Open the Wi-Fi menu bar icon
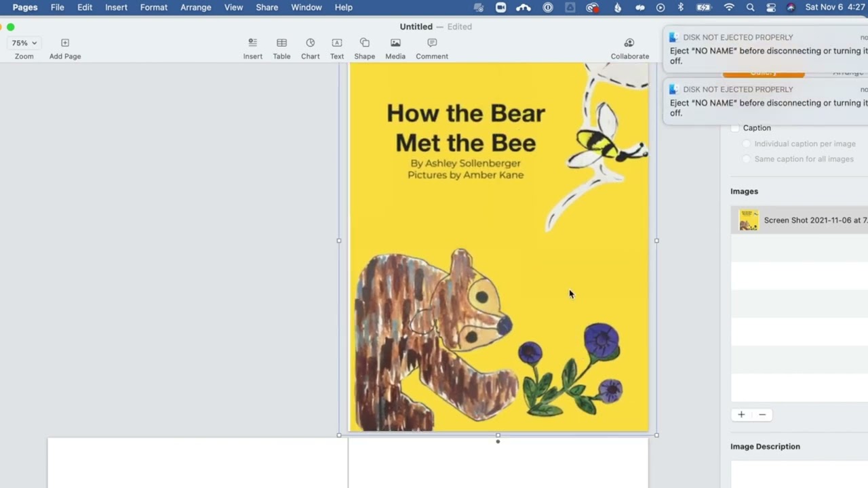This screenshot has width=868, height=488. point(729,7)
